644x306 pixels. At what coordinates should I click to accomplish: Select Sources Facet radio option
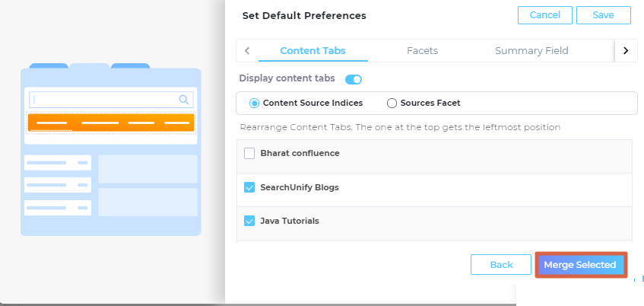coord(392,103)
